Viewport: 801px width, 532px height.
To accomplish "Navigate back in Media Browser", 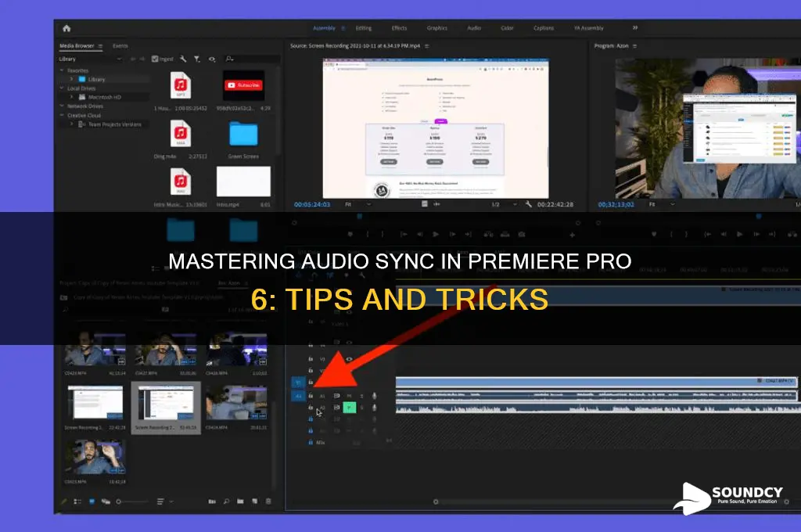I will (133, 59).
